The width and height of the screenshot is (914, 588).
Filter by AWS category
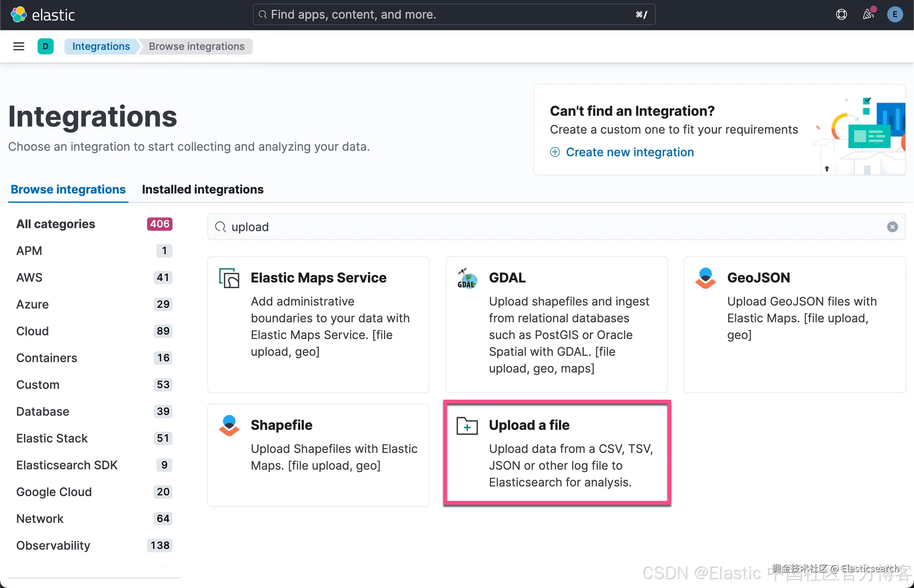(29, 277)
